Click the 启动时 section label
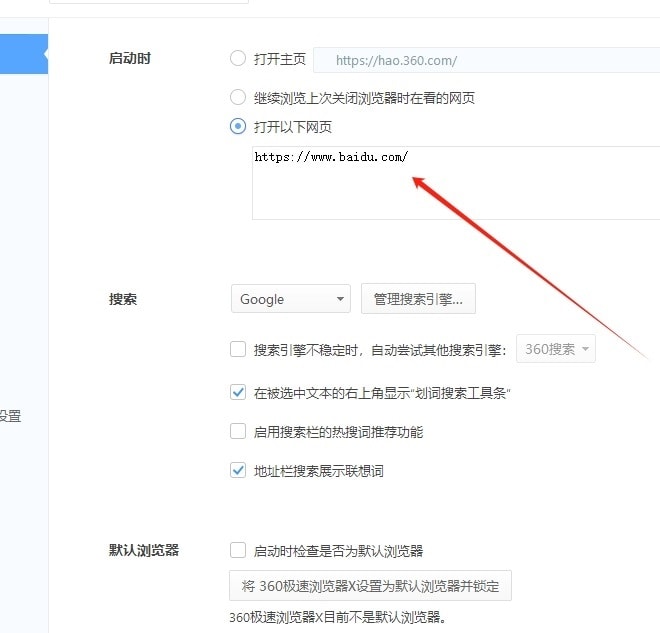The width and height of the screenshot is (660, 633). (130, 58)
